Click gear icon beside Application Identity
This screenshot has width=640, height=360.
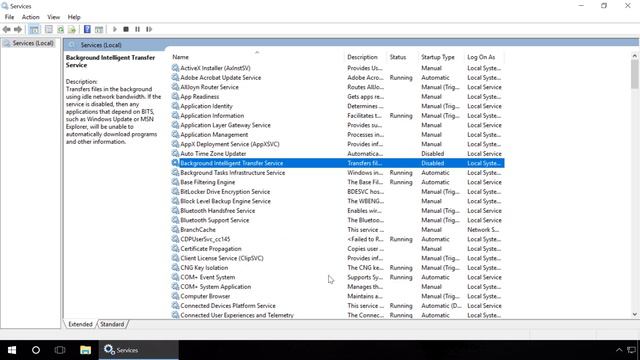(175, 106)
